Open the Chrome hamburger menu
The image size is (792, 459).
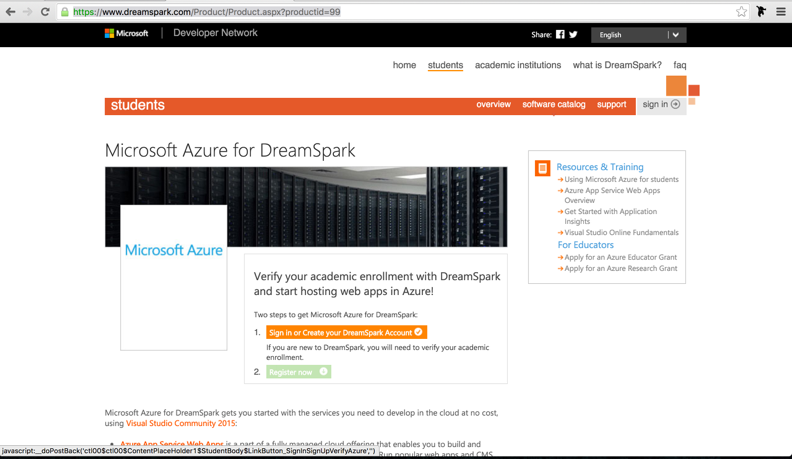point(781,12)
